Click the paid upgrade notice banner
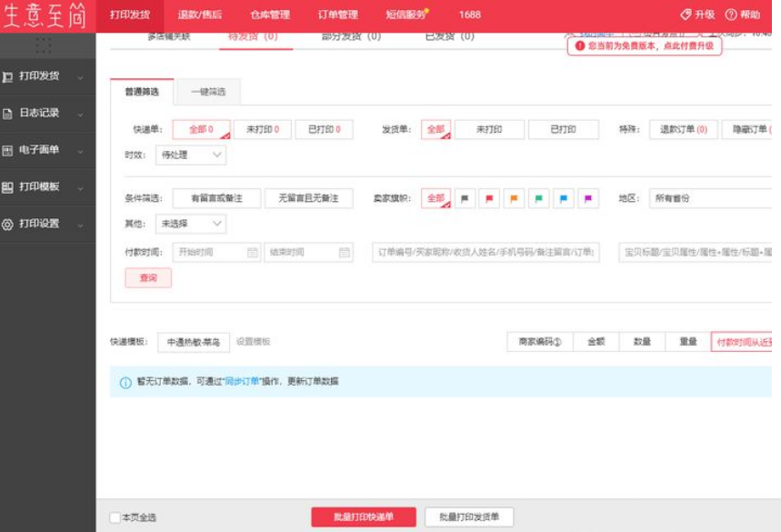Screen dimensions: 781x532 [645, 45]
